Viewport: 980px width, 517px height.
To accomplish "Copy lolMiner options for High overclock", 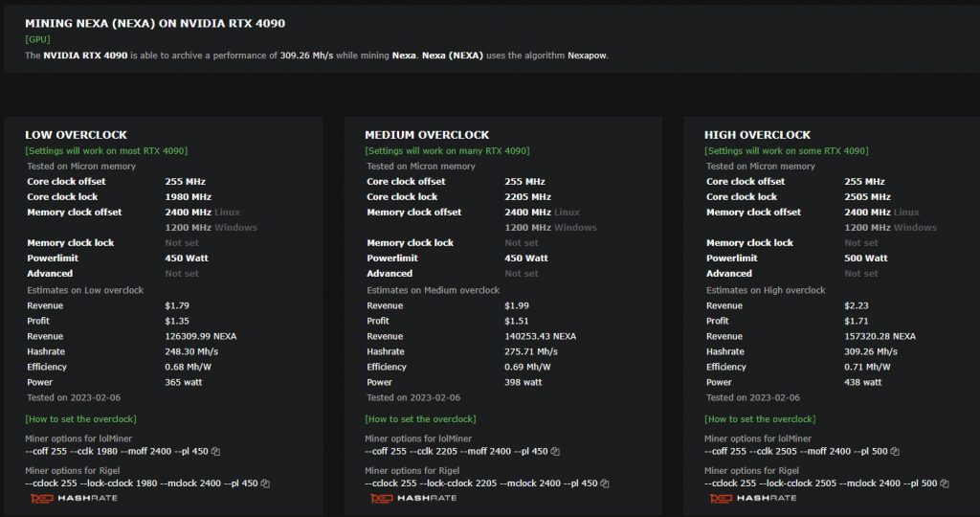I will [x=895, y=451].
